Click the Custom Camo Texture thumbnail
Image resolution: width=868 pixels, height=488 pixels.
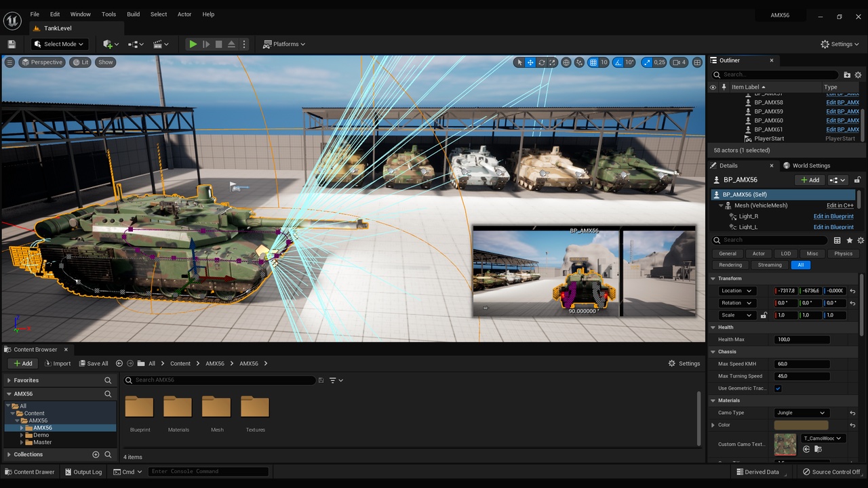[785, 445]
